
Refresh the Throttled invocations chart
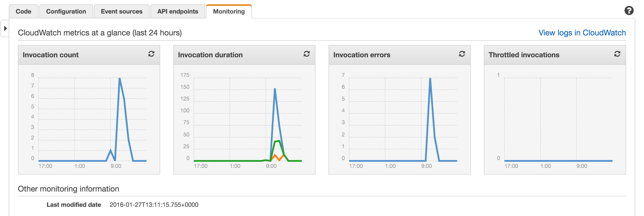tap(617, 54)
